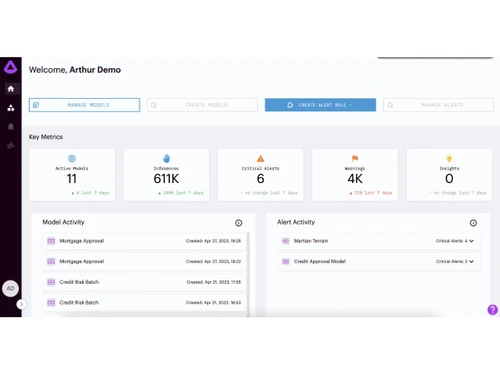Expand the sidebar with the arrow button
Screen dimensions: 500x375
[21, 304]
